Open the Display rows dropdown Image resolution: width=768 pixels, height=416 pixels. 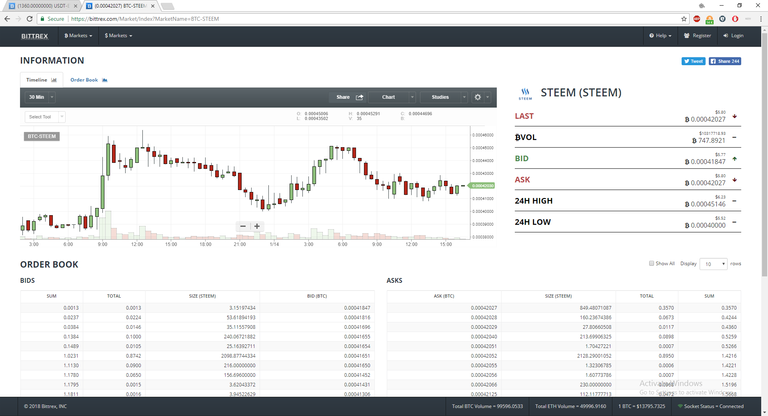click(713, 264)
